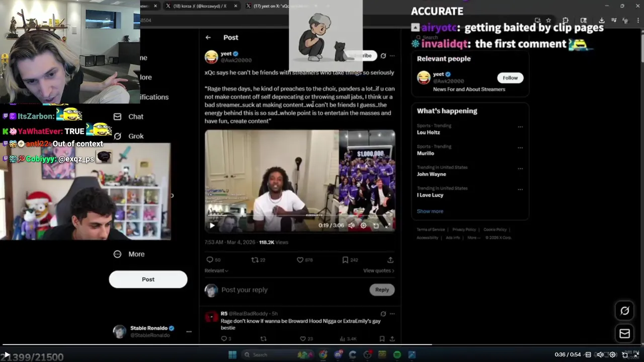Open John Wayne trending topic

[x=431, y=174]
